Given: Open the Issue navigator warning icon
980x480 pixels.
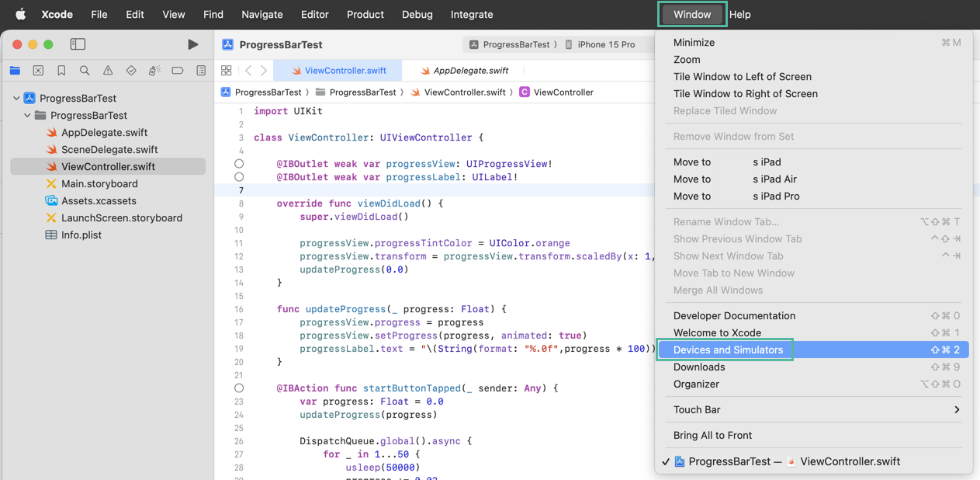Looking at the screenshot, I should click(108, 71).
